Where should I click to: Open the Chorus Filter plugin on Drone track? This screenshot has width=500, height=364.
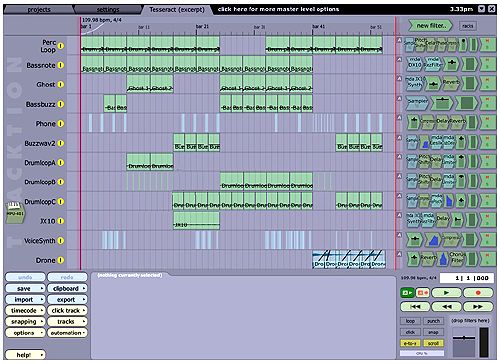click(457, 259)
